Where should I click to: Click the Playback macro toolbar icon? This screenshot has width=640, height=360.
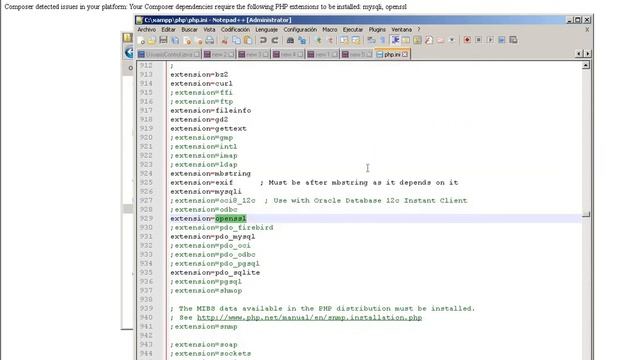(x=490, y=40)
